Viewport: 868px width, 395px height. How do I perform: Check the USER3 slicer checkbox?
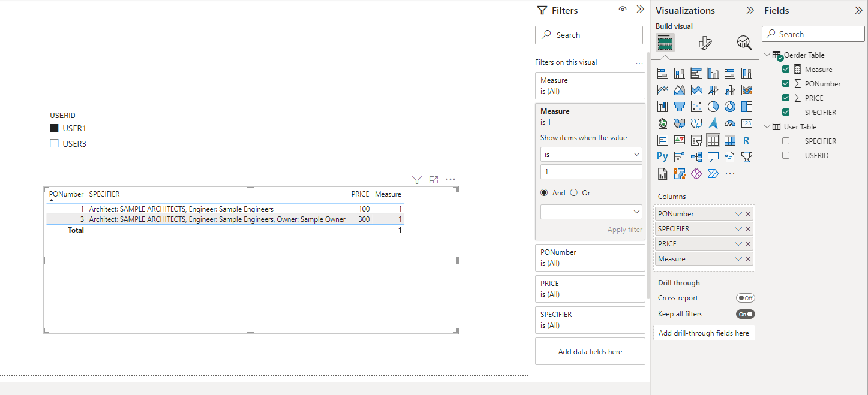click(x=54, y=143)
